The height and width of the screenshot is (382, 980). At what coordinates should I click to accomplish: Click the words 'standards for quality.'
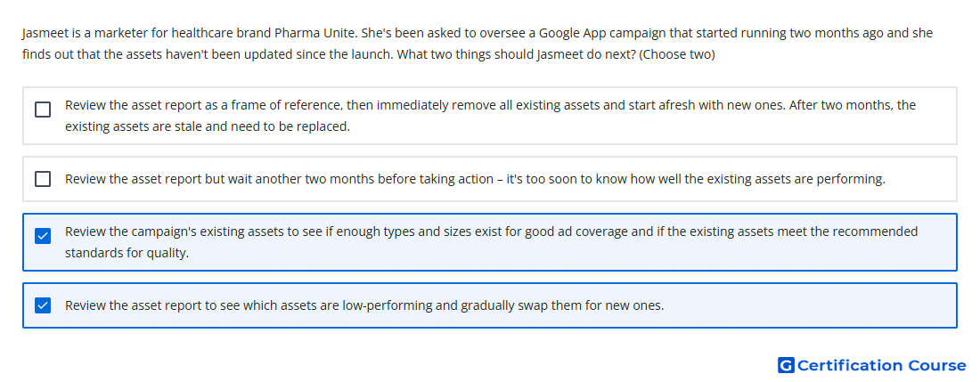coord(127,254)
